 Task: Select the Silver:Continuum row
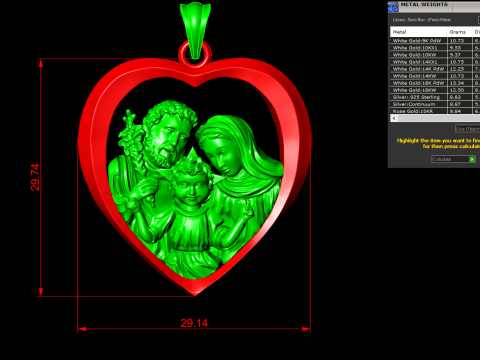tap(435, 104)
